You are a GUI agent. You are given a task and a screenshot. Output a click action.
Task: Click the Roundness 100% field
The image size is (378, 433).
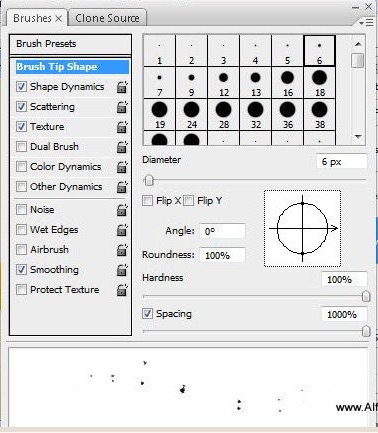pyautogui.click(x=222, y=255)
